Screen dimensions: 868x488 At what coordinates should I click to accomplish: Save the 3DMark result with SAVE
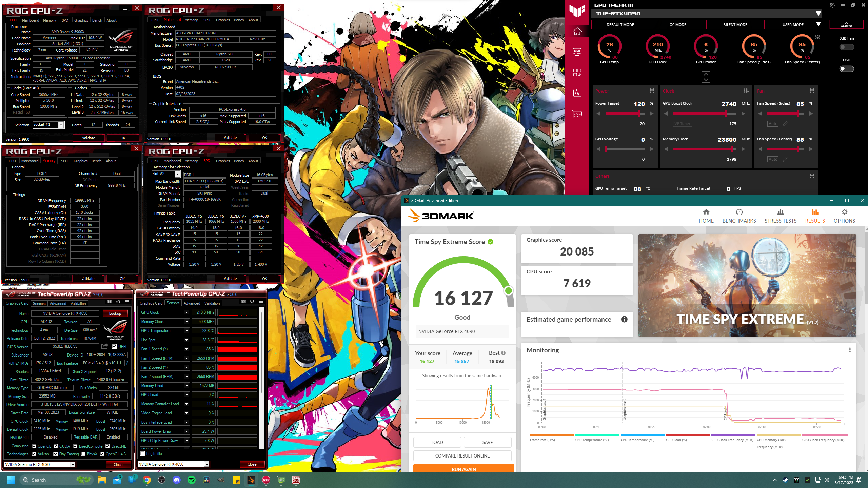tap(487, 442)
